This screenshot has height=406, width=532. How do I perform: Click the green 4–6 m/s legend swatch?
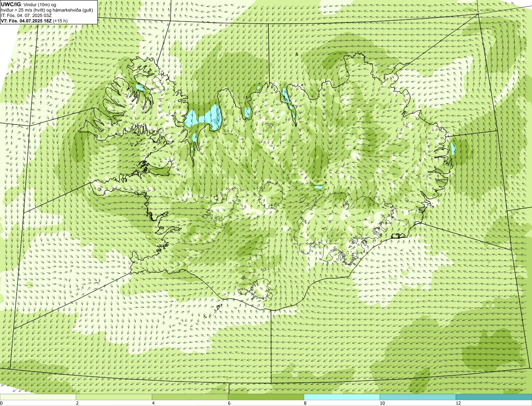pos(190,397)
